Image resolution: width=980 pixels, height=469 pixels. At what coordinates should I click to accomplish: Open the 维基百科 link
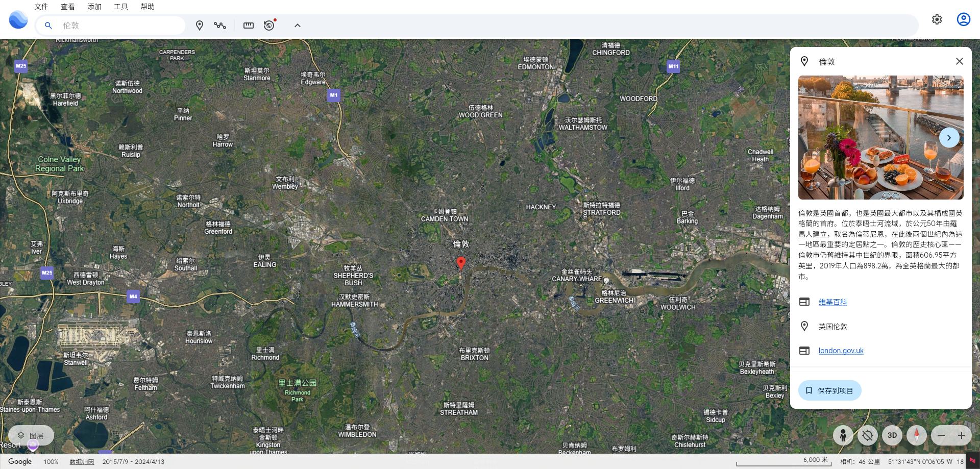pyautogui.click(x=832, y=302)
